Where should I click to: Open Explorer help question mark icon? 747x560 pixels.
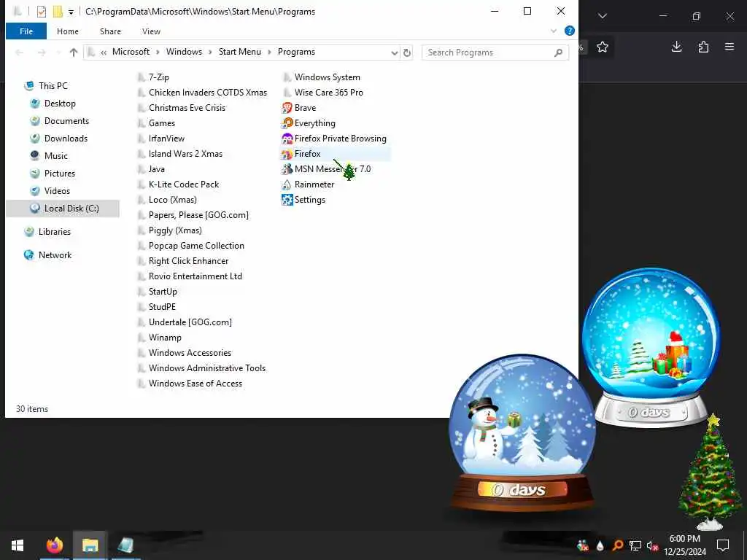[x=569, y=31]
